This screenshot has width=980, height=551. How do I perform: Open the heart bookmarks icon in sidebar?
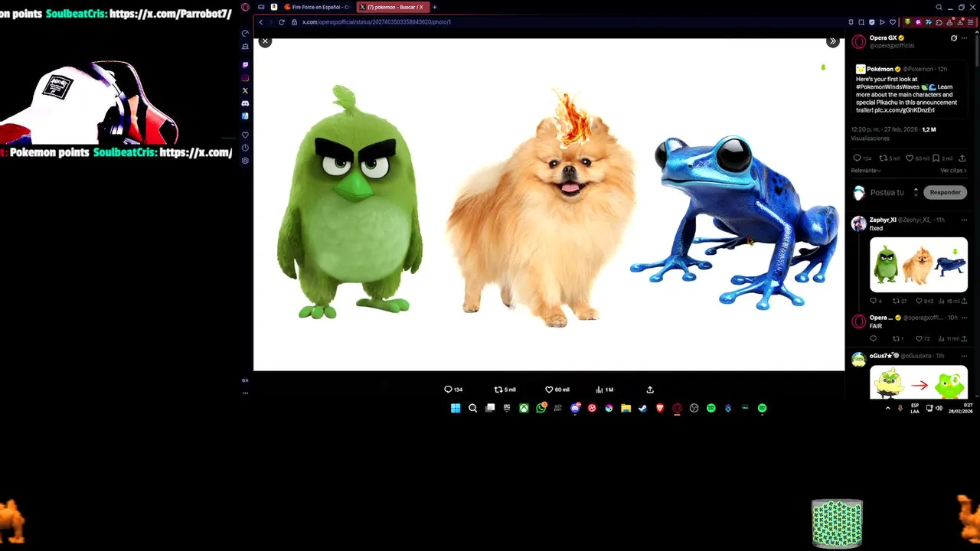click(x=245, y=135)
